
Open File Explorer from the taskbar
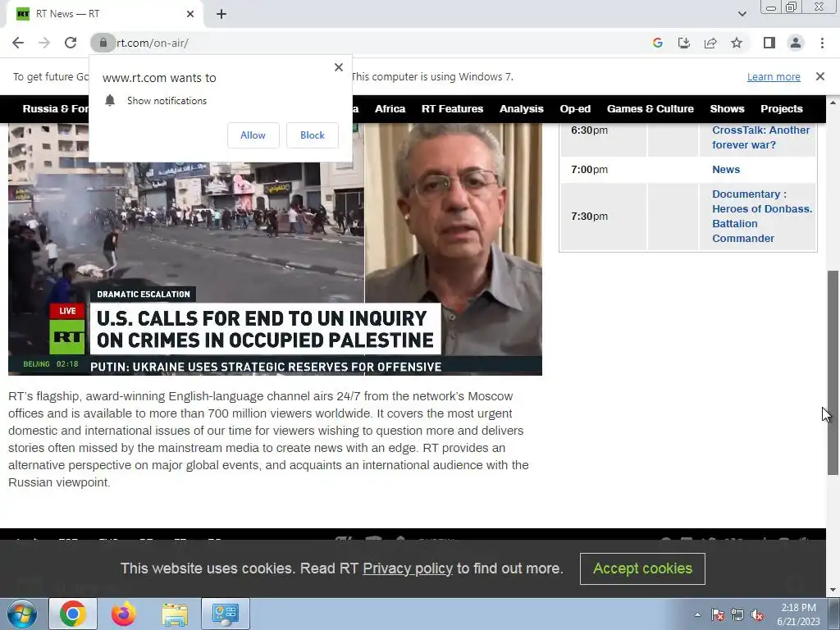(175, 614)
